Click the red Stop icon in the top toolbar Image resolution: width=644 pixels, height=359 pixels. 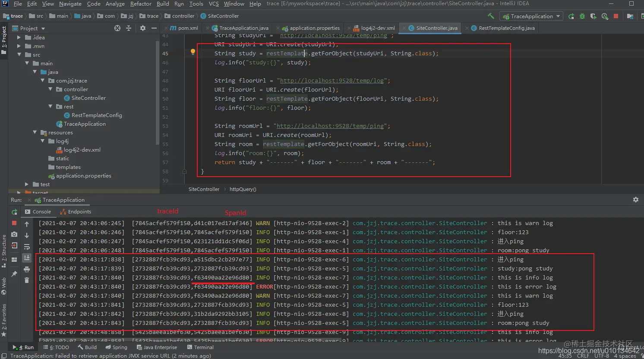tap(616, 16)
